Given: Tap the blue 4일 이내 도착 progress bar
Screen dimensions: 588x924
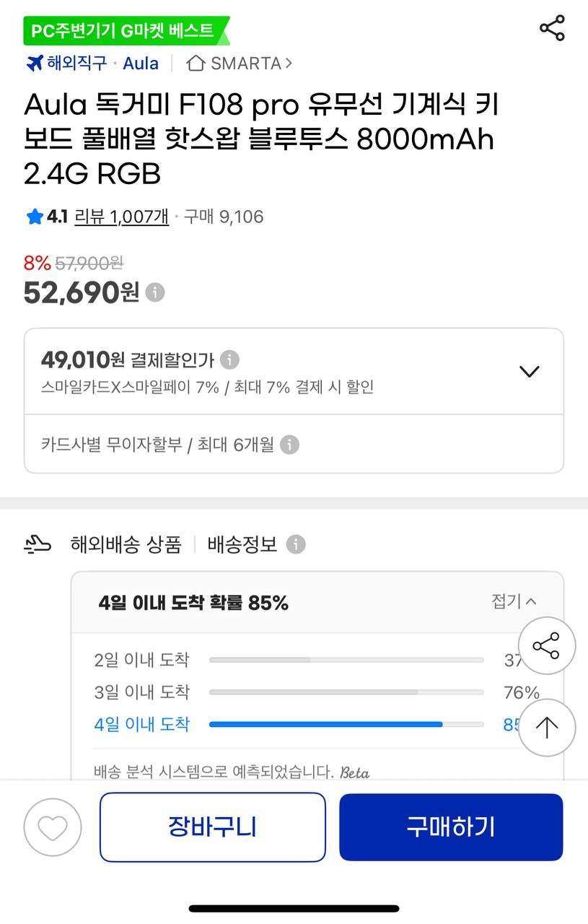Looking at the screenshot, I should pyautogui.click(x=326, y=724).
